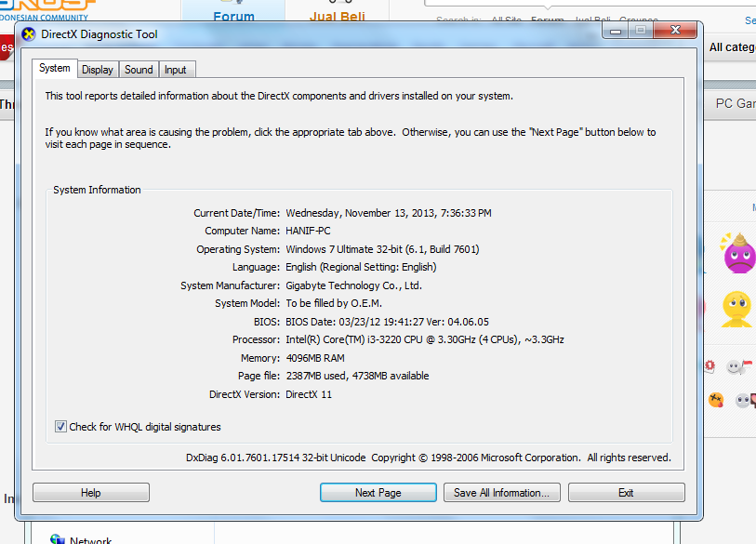Click the Computer Name value HANIF-PC

[308, 231]
